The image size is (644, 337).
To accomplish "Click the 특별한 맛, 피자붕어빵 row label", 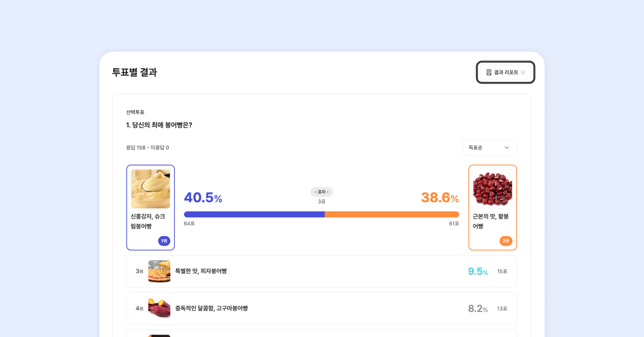I will [201, 271].
